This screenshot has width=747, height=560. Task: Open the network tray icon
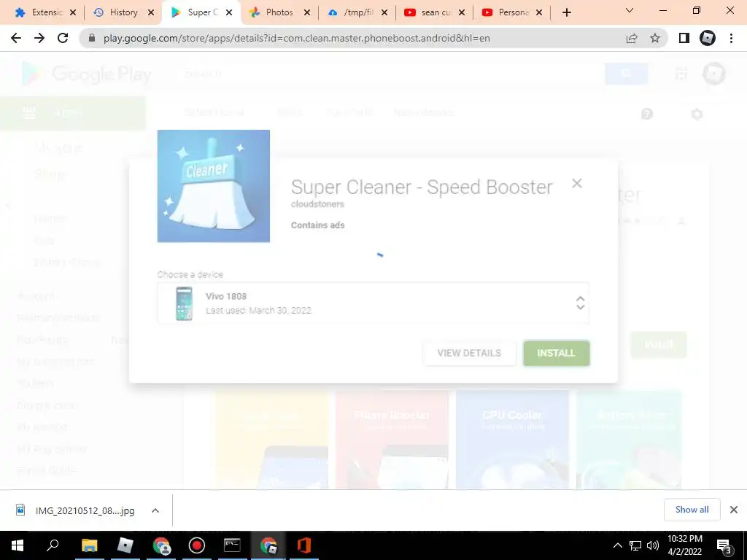(635, 545)
